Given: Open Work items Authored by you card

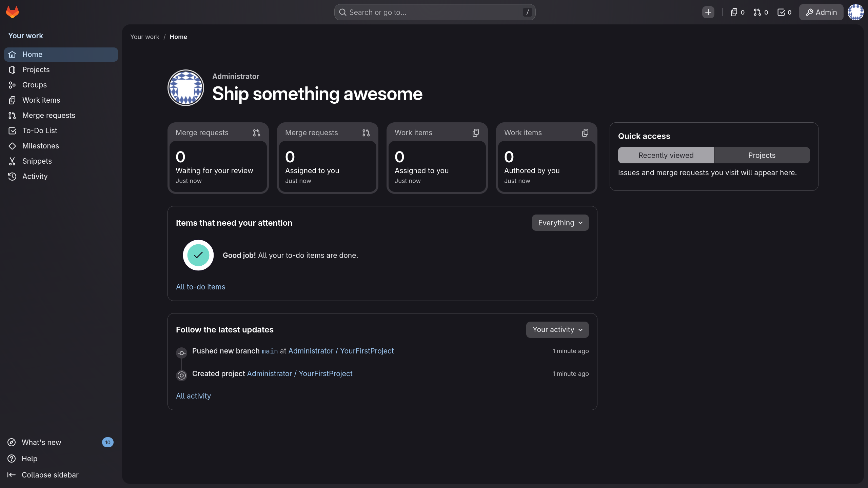Looking at the screenshot, I should (x=547, y=158).
